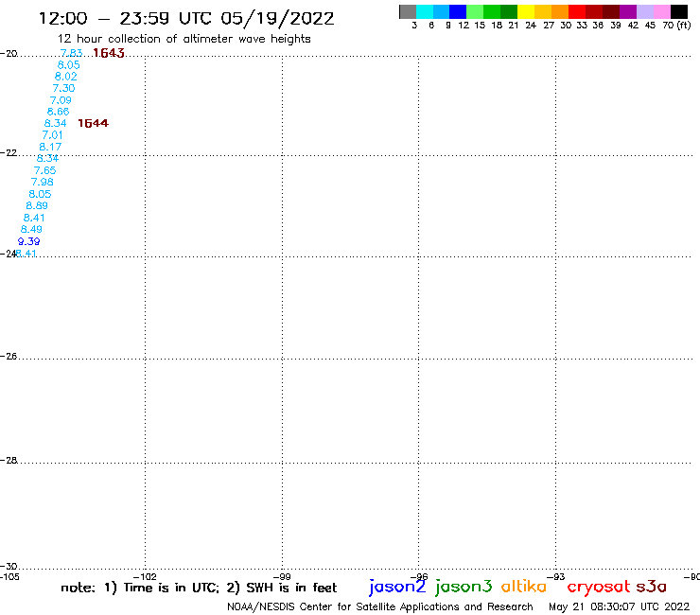
Task: Click the subtitle '12 hour collection of altimeter wave heights'
Action: click(184, 39)
